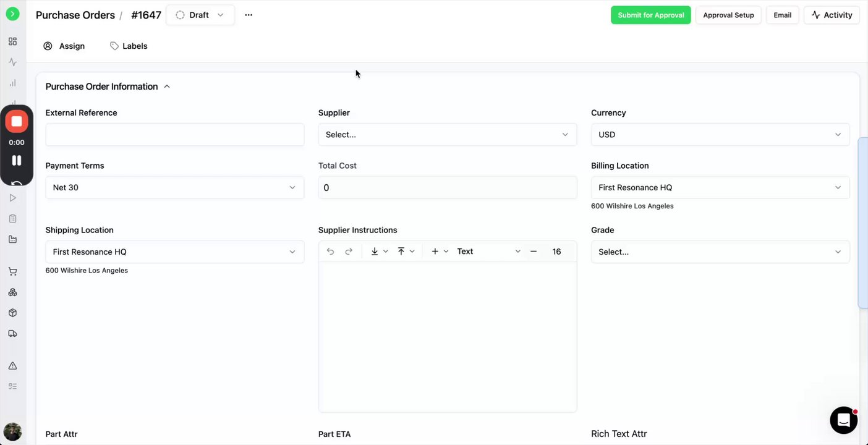Open the truck shipping icon in sidebar

pos(12,334)
